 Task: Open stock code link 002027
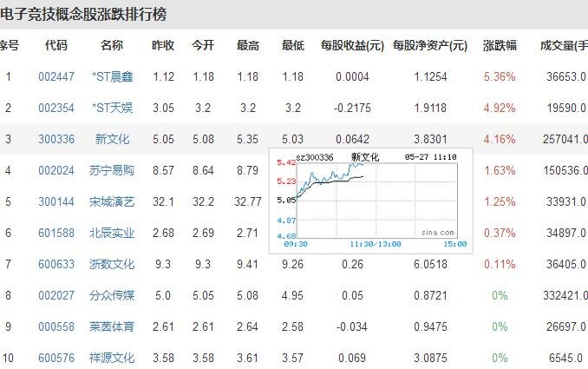[x=56, y=295]
